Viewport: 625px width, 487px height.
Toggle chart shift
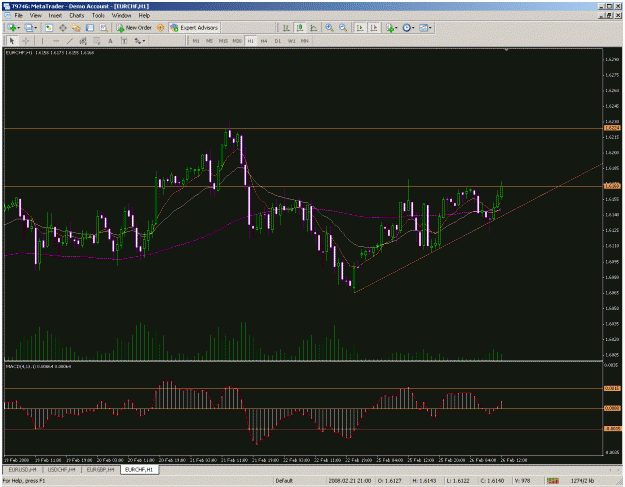373,28
